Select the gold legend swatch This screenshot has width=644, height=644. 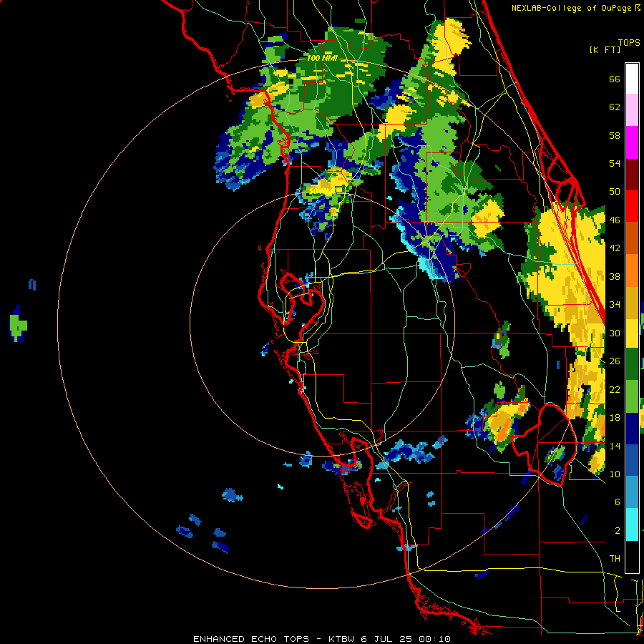632,303
